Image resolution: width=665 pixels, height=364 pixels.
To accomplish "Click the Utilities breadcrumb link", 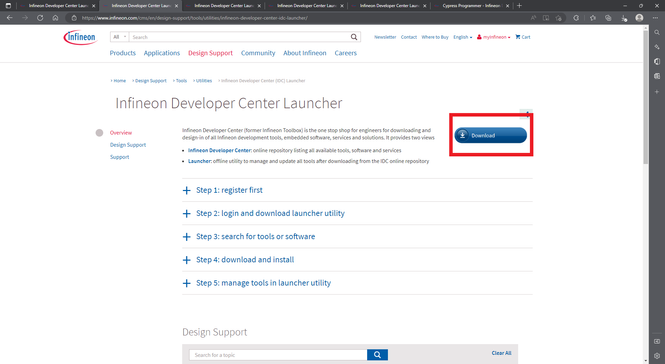I will point(204,81).
